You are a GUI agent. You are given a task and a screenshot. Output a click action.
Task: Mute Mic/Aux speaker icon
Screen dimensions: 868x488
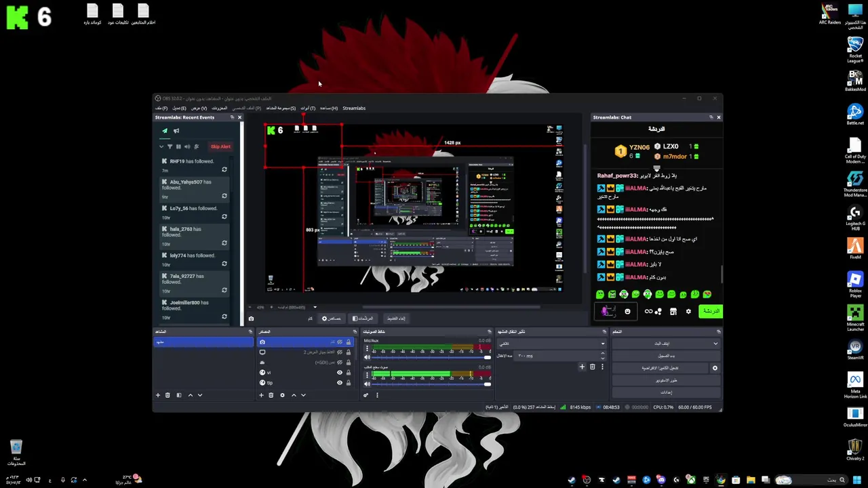(x=367, y=357)
